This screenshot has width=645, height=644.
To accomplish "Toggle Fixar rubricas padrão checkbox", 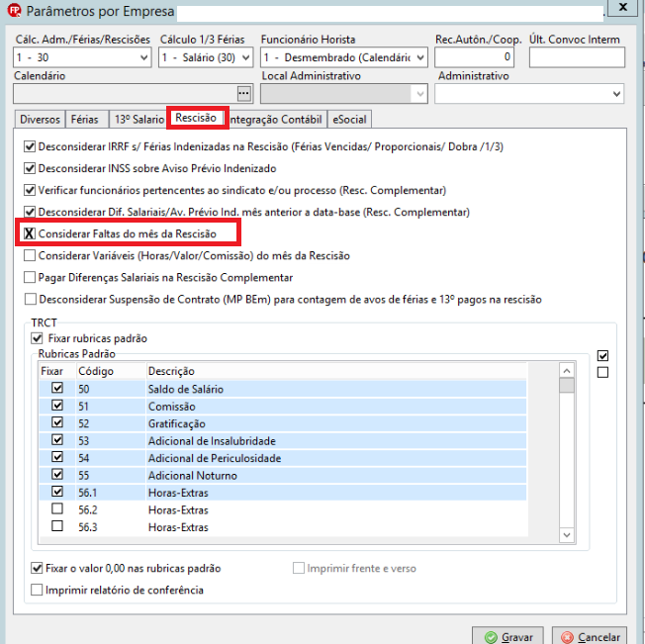I will [37, 338].
